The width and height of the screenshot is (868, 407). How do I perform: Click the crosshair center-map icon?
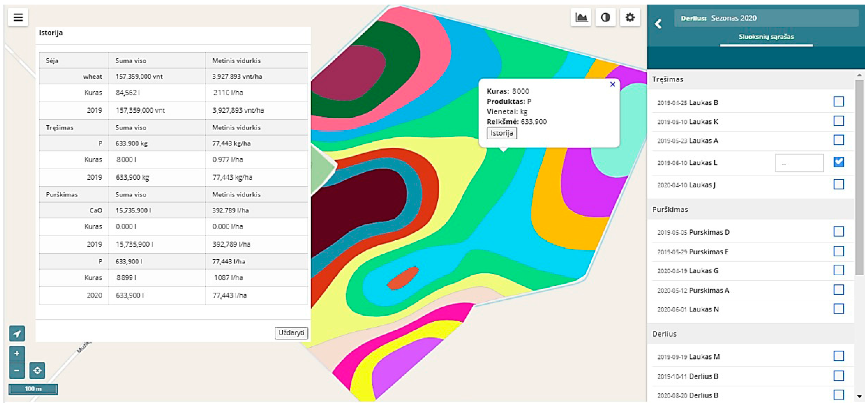37,371
